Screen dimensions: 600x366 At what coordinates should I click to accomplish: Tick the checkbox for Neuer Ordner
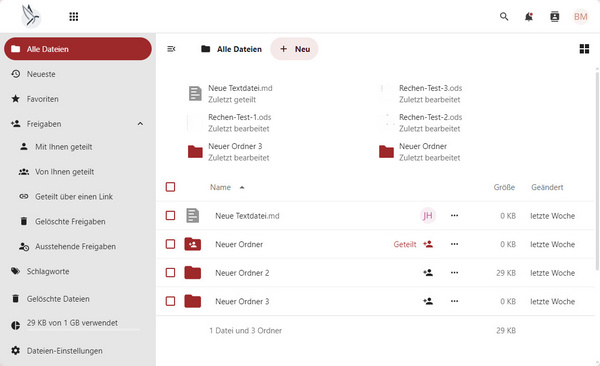(170, 244)
